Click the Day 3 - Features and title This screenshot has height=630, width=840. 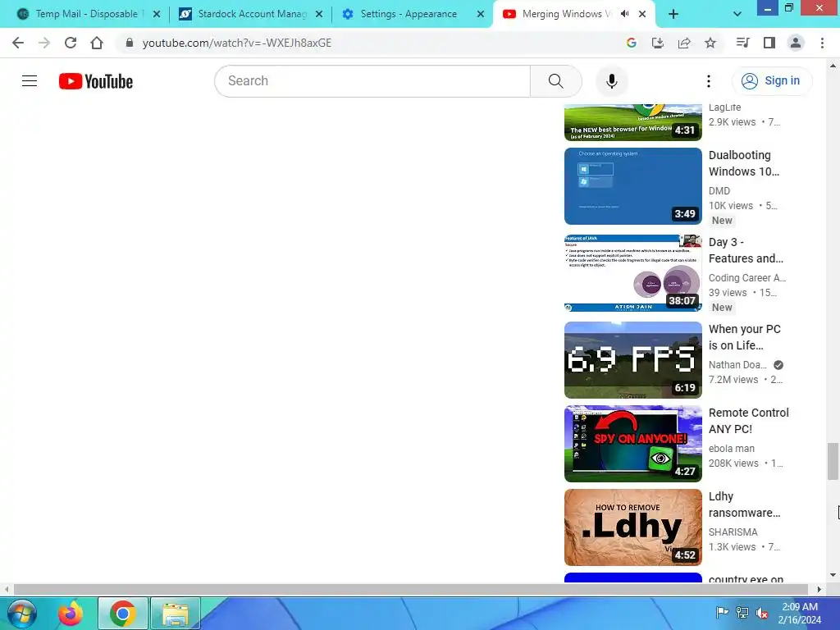tap(746, 250)
